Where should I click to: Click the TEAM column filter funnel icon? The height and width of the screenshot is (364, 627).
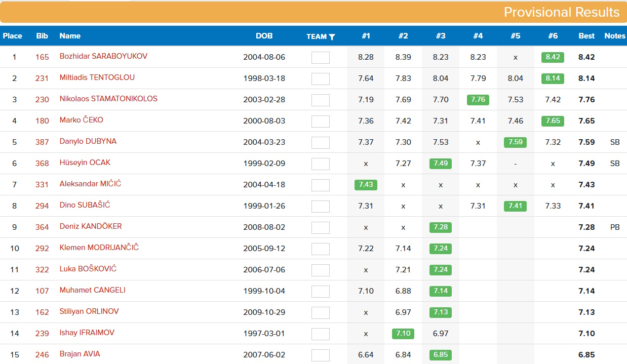pos(332,37)
